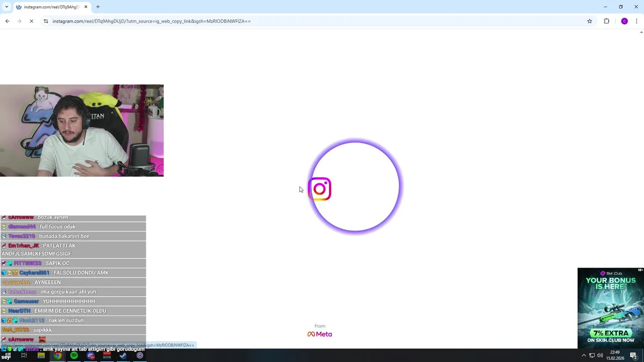Minimize the Chrome window

pos(605,7)
